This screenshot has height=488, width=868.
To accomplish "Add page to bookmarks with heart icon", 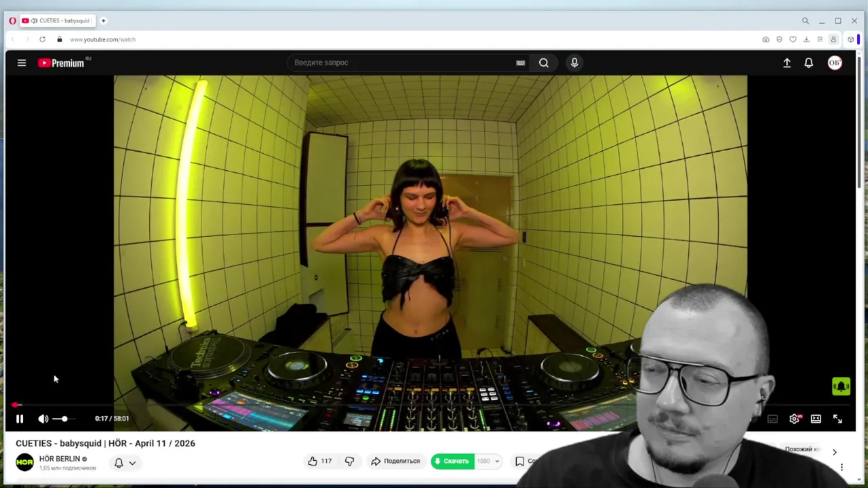I will (793, 39).
